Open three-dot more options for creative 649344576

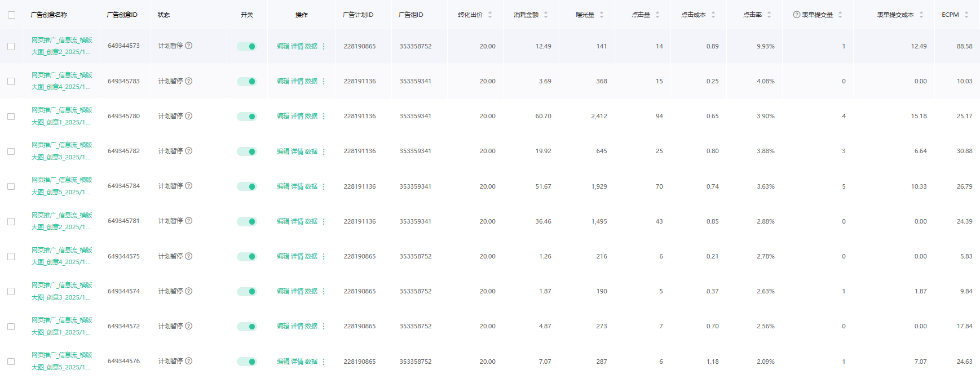[x=324, y=362]
